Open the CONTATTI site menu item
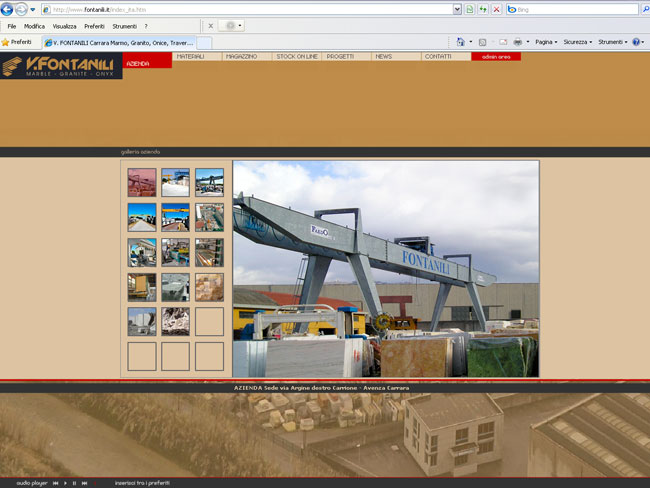Image resolution: width=650 pixels, height=488 pixels. tap(446, 57)
